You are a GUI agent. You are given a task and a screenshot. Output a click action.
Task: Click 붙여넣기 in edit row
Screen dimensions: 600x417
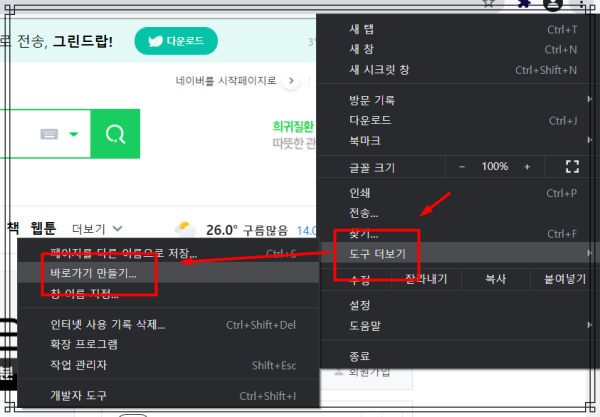(565, 279)
